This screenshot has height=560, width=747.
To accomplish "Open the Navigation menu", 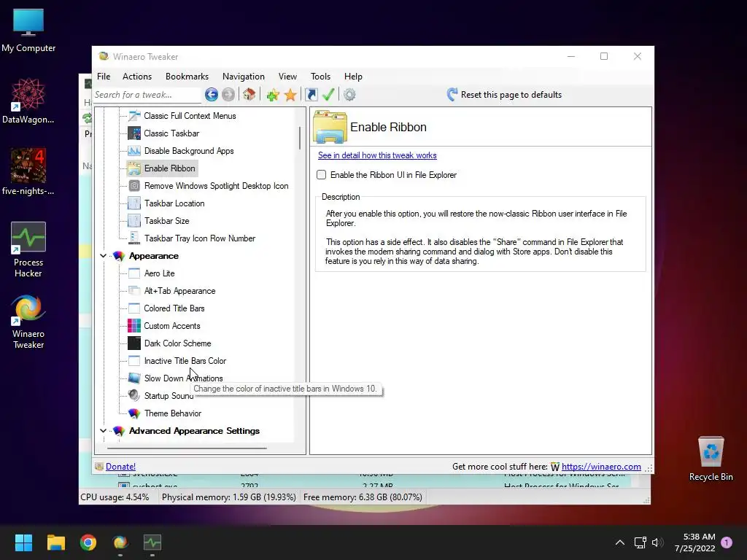I will coord(244,76).
